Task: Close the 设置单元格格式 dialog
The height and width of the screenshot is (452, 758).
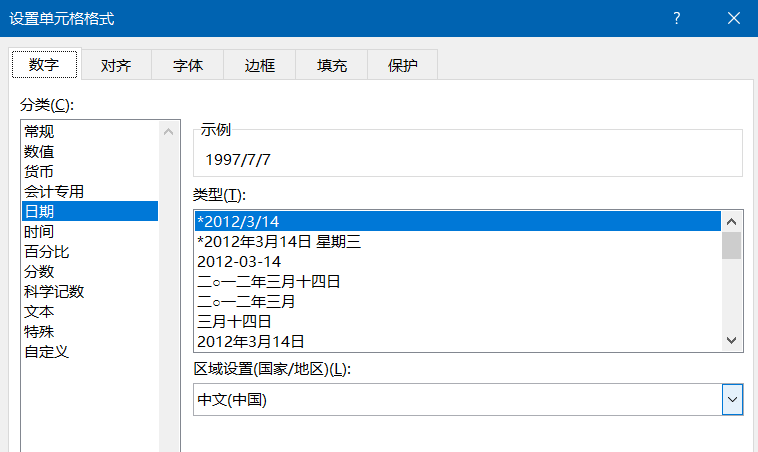Action: pyautogui.click(x=734, y=18)
